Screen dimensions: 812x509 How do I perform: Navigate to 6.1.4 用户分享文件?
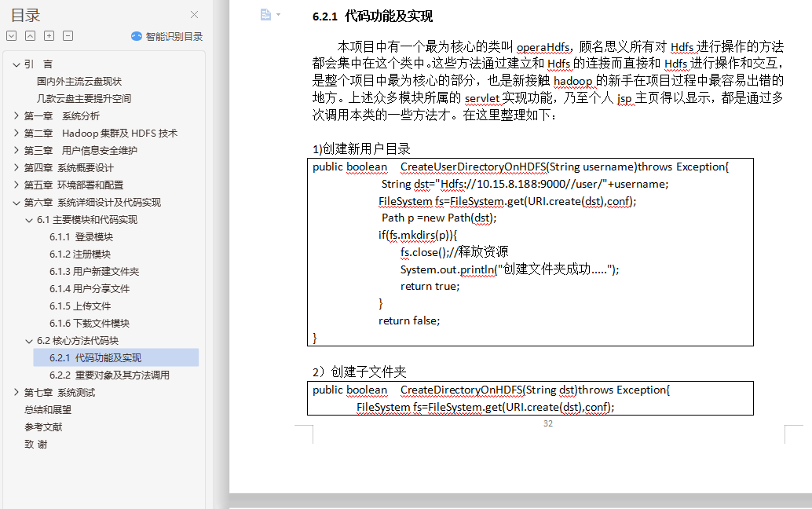click(90, 289)
